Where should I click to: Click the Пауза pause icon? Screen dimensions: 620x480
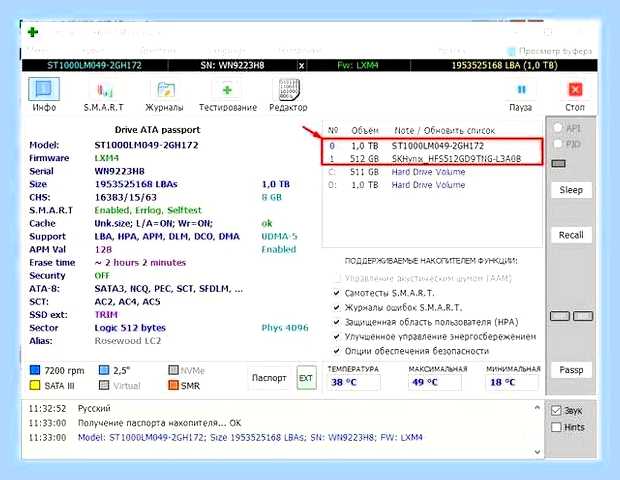[521, 90]
